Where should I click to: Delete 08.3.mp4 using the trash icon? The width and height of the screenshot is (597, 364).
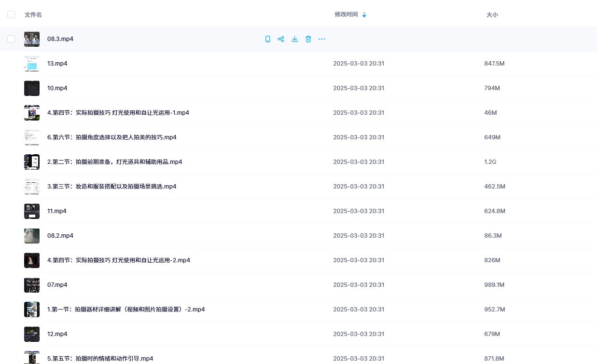coord(308,39)
